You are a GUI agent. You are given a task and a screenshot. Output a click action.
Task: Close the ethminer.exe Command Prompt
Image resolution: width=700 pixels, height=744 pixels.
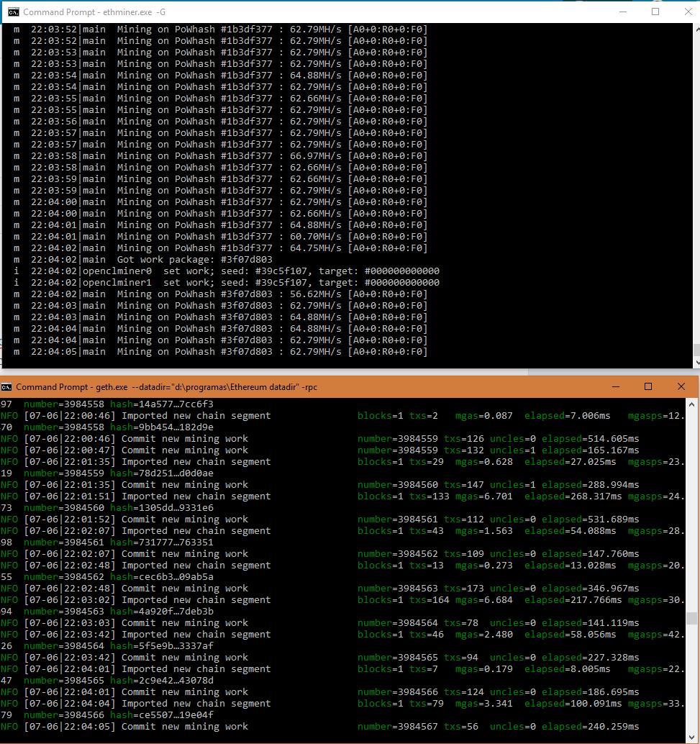click(687, 12)
